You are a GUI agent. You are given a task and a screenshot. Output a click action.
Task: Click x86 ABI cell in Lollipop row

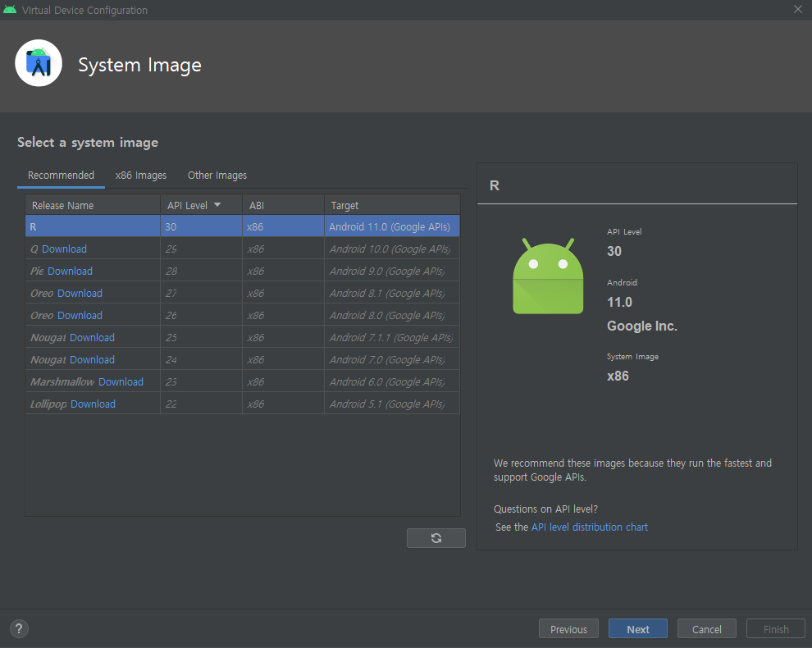(x=283, y=404)
